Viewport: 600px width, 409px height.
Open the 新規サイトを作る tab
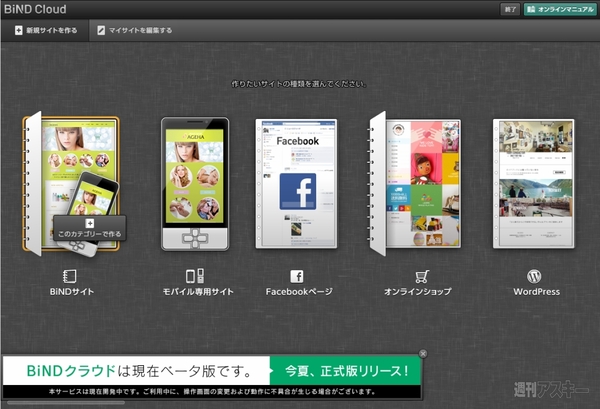[x=45, y=30]
